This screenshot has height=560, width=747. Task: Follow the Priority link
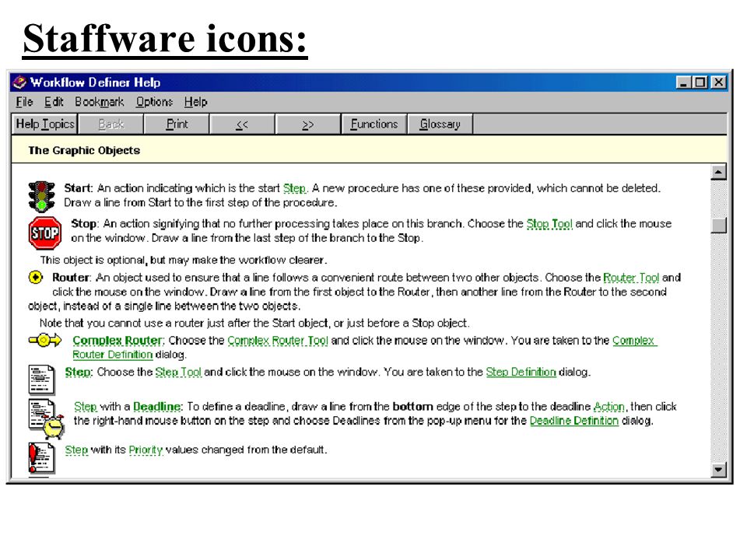(146, 450)
